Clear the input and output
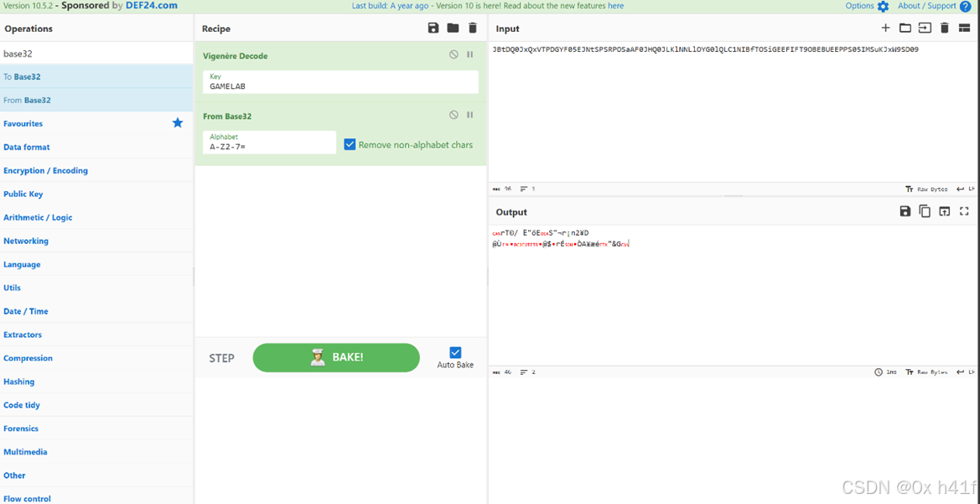The image size is (980, 504). click(945, 28)
